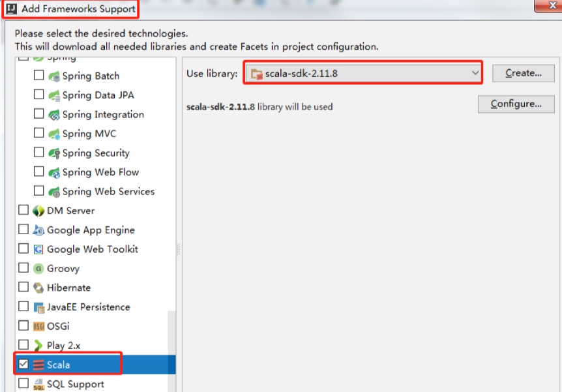Select the SQL Support label
Viewport: 562px width, 392px height.
[76, 384]
